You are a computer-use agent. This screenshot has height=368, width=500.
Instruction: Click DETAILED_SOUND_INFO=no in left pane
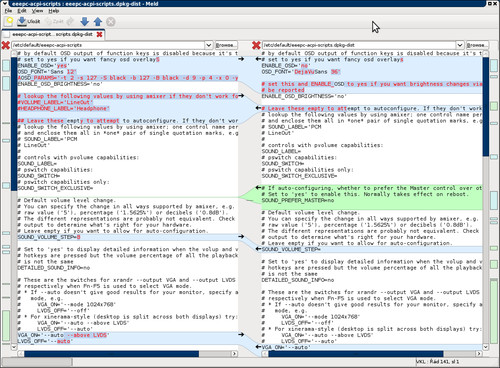point(54,268)
